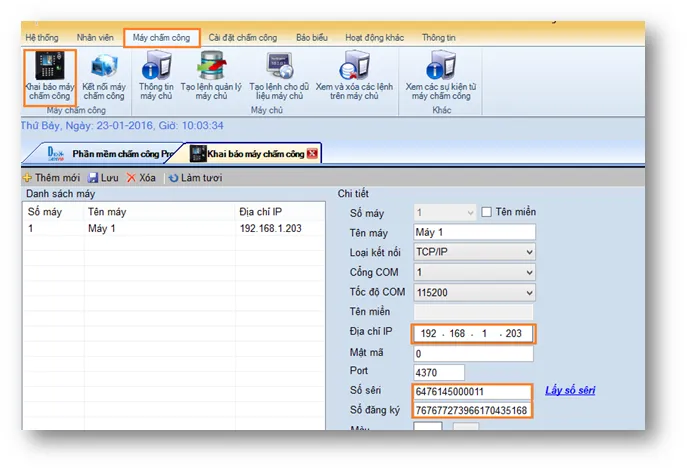Image resolution: width=687 pixels, height=472 pixels.
Task: Open Xem các sự kiện từ máy chấm công
Action: pos(441,75)
